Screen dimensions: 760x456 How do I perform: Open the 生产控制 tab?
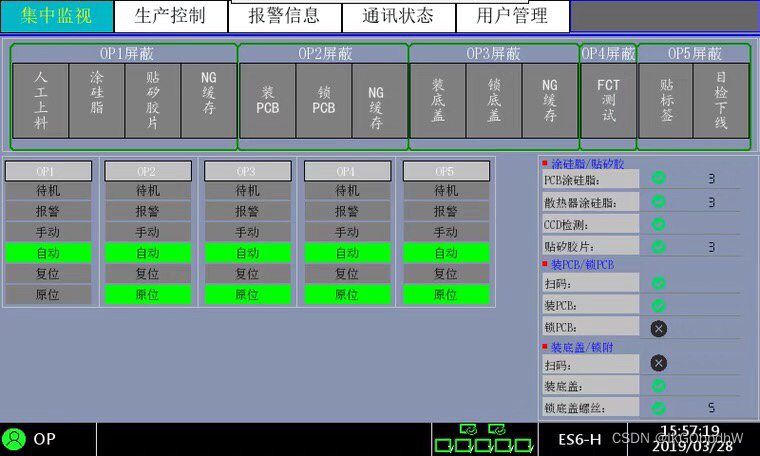pos(171,16)
